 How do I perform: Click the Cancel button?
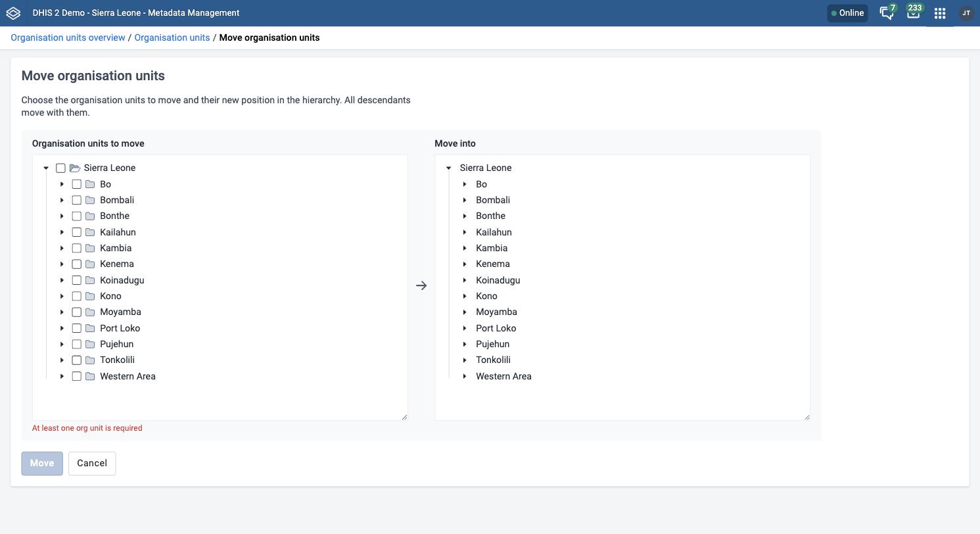[92, 463]
